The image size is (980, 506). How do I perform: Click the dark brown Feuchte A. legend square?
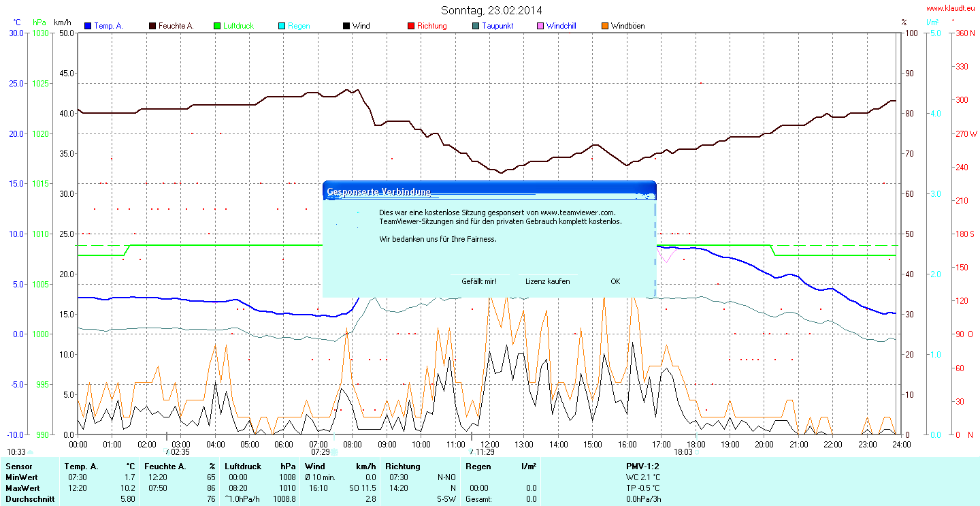coord(152,26)
